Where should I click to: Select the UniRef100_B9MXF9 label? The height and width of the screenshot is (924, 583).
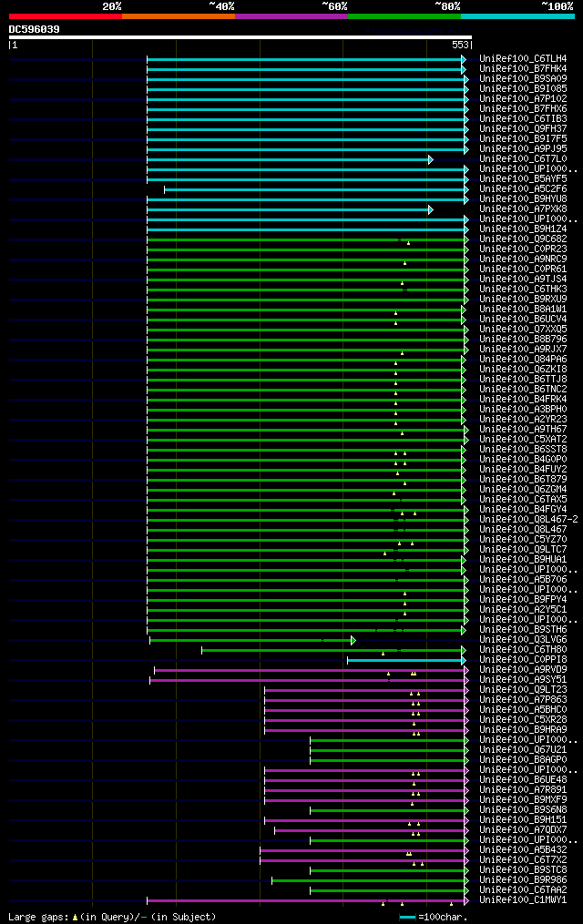tap(523, 800)
